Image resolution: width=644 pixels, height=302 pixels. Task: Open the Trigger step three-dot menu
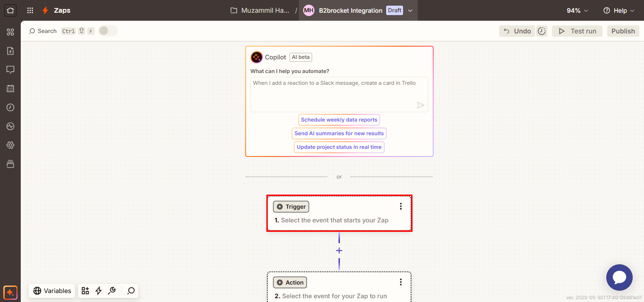(401, 206)
